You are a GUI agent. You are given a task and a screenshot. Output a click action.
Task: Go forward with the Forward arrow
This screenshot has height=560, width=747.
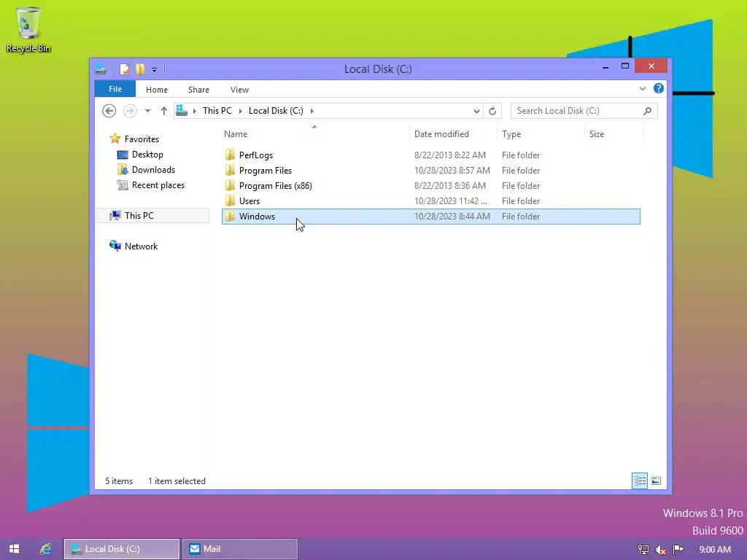coord(130,111)
